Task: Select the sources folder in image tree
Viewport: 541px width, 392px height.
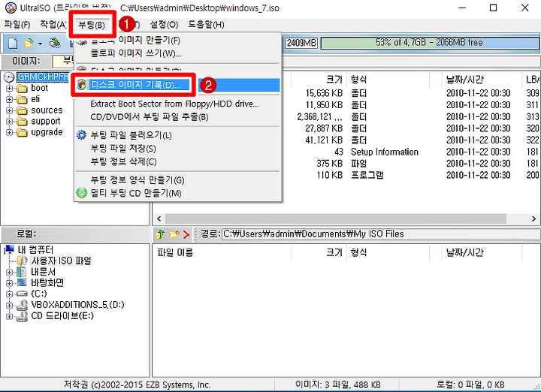Action: point(47,110)
